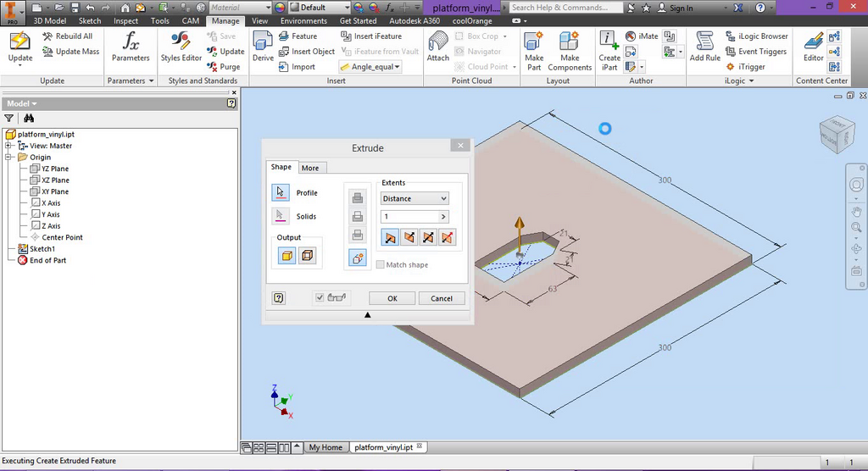Click the Model browser header dropdown
The height and width of the screenshot is (471, 868).
[x=22, y=103]
